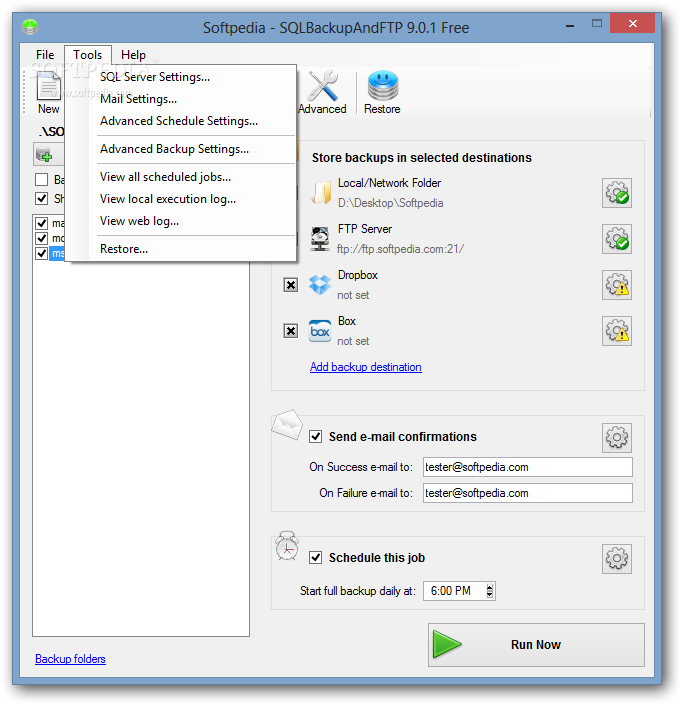682x705 pixels.
Task: Click the Box logo icon
Action: coord(320,331)
